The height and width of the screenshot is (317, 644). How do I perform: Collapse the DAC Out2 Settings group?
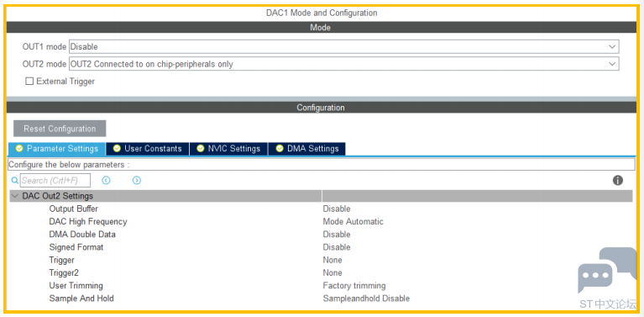tap(15, 196)
